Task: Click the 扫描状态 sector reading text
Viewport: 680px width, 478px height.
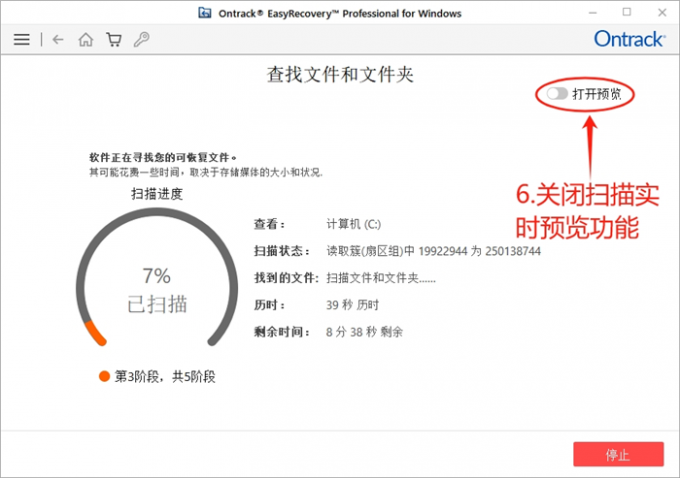Action: pyautogui.click(x=433, y=251)
